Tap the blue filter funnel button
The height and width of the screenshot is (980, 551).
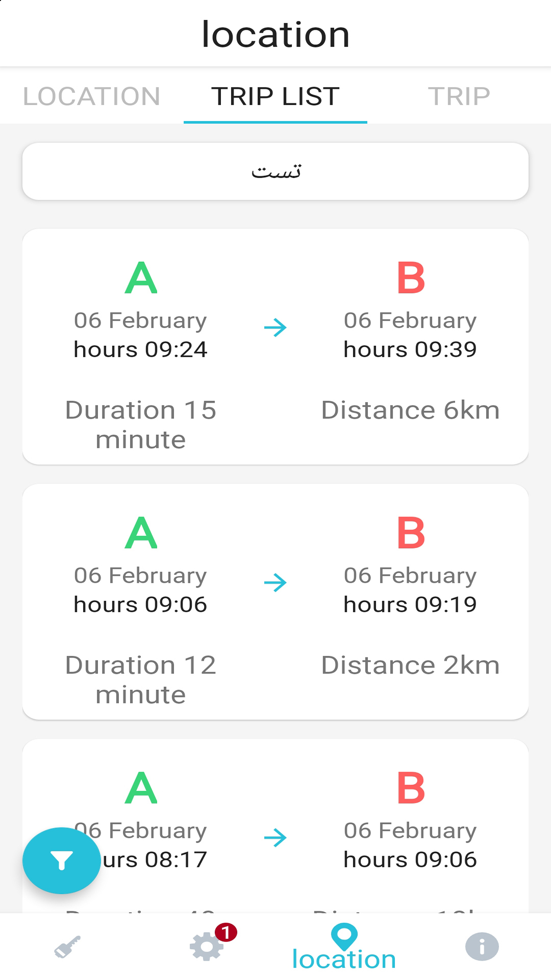coord(61,861)
